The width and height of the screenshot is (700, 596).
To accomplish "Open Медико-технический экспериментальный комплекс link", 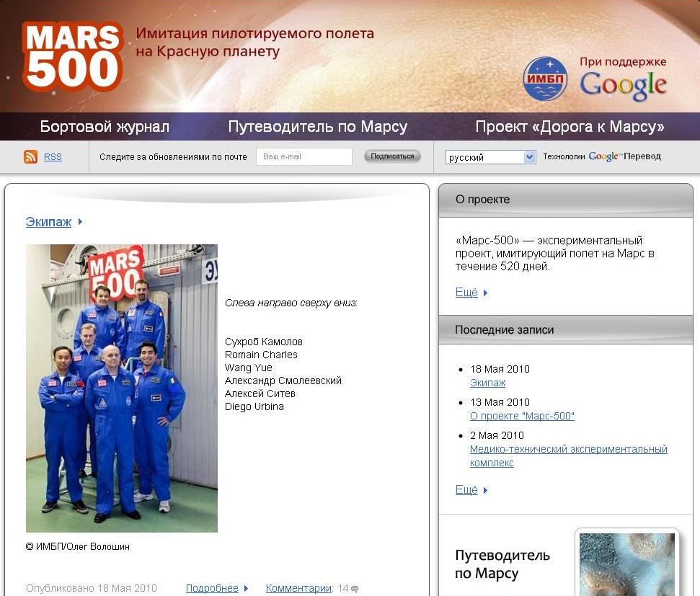I will (x=568, y=455).
